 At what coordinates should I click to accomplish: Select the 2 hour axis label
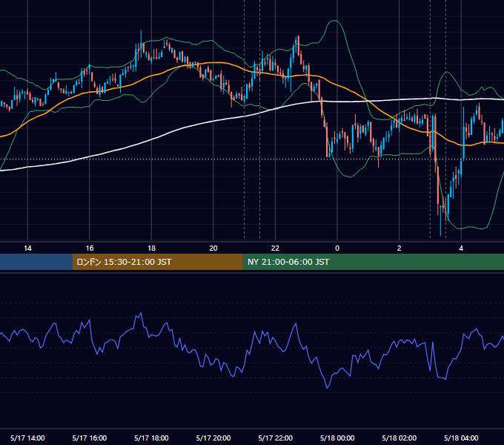coord(399,248)
